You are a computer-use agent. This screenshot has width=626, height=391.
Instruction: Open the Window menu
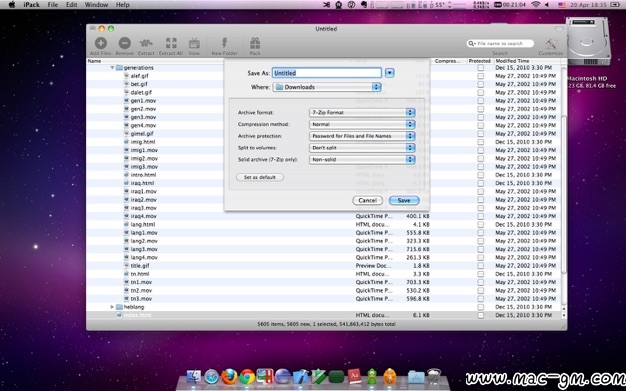pos(96,5)
